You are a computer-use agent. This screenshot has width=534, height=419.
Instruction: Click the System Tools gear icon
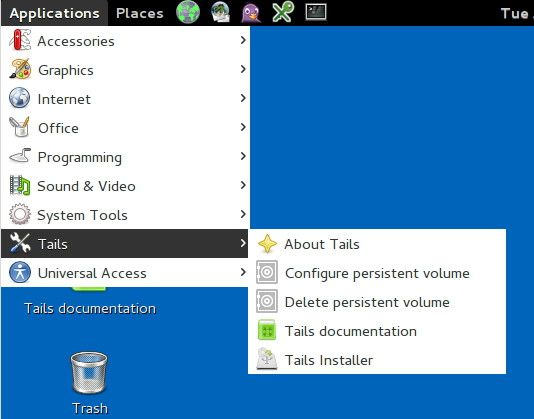[20, 214]
